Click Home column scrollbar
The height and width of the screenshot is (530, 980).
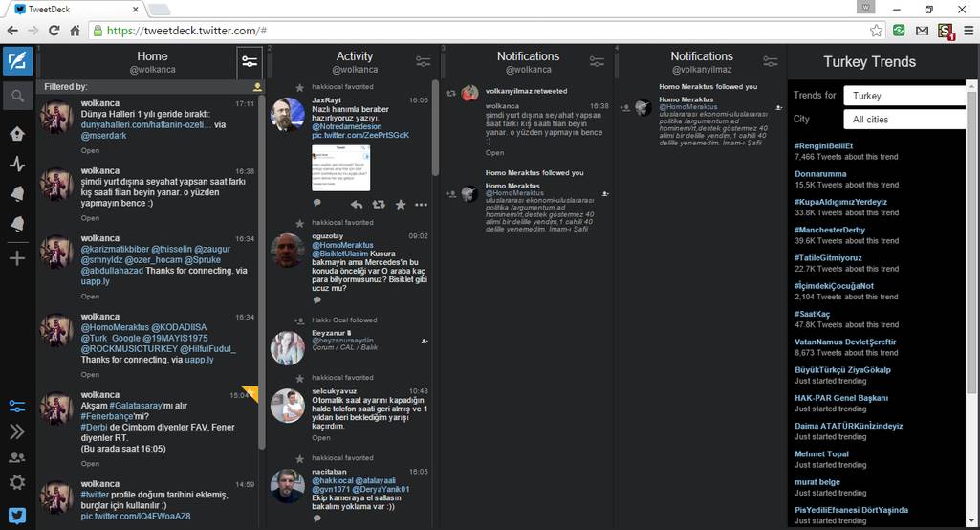[x=261, y=272]
